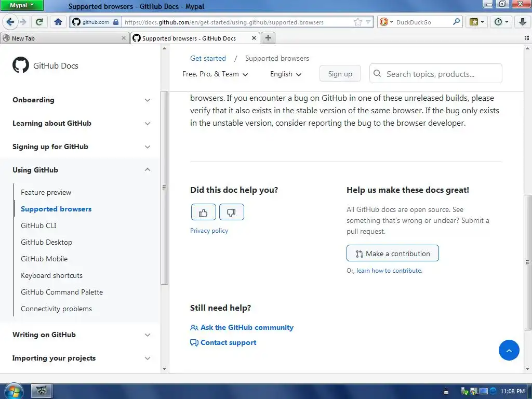Click the main page scroll up arrow
This screenshot has width=532, height=399.
point(527,48)
